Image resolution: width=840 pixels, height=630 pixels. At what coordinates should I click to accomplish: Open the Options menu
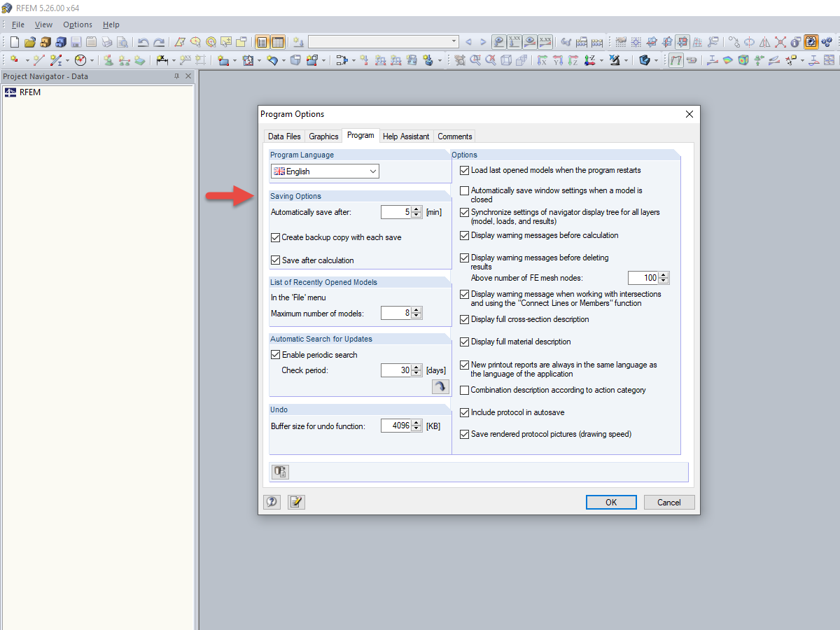[x=77, y=24]
